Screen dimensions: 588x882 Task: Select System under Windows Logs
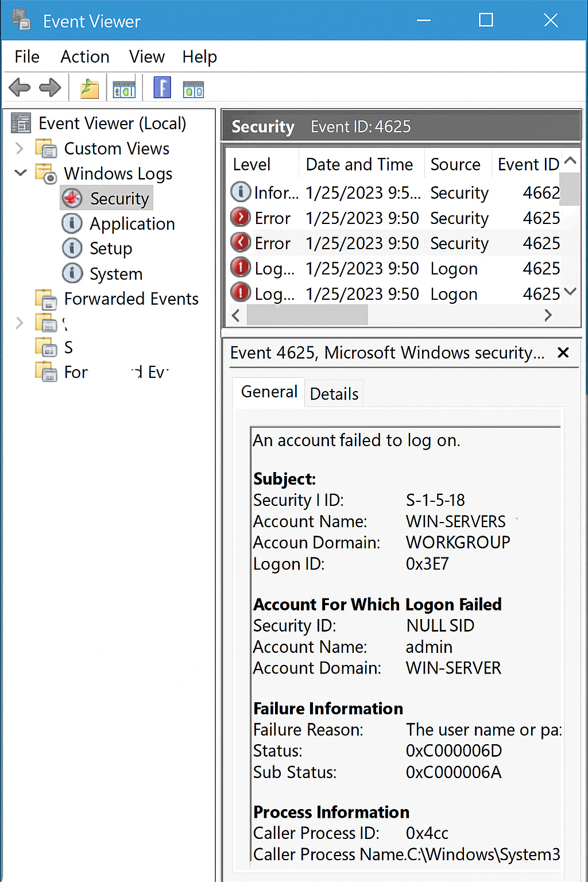116,274
